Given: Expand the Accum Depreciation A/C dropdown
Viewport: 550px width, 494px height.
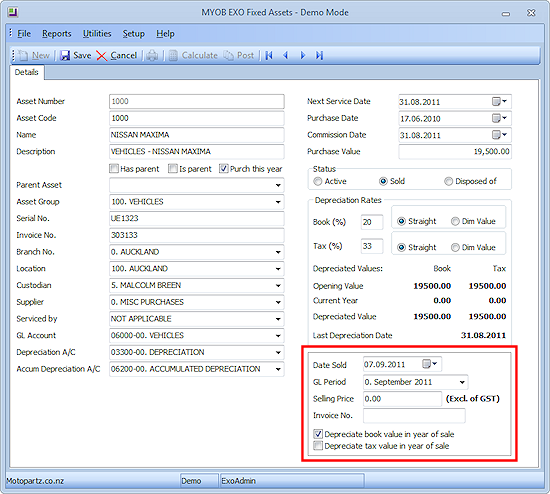Looking at the screenshot, I should click(x=278, y=369).
